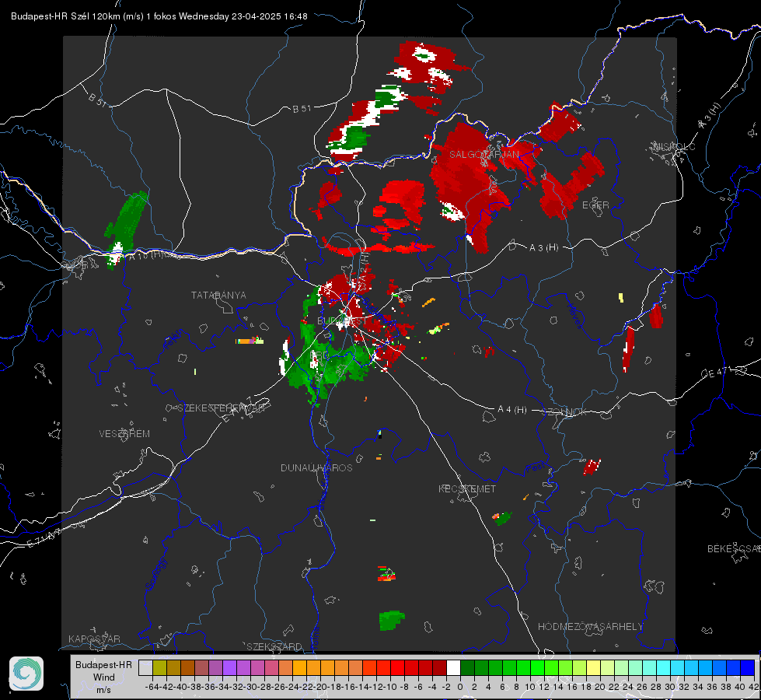Click the VESZPRÉM city label

click(124, 434)
